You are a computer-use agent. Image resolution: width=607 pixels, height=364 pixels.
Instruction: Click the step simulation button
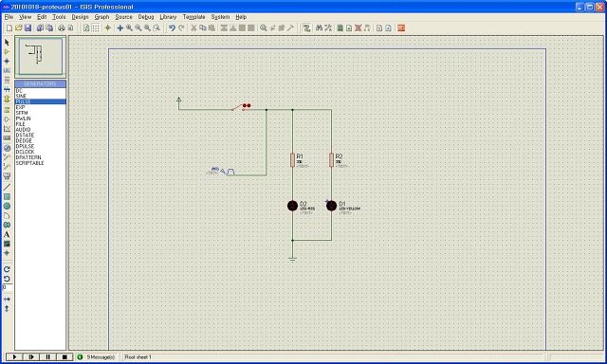[31, 357]
